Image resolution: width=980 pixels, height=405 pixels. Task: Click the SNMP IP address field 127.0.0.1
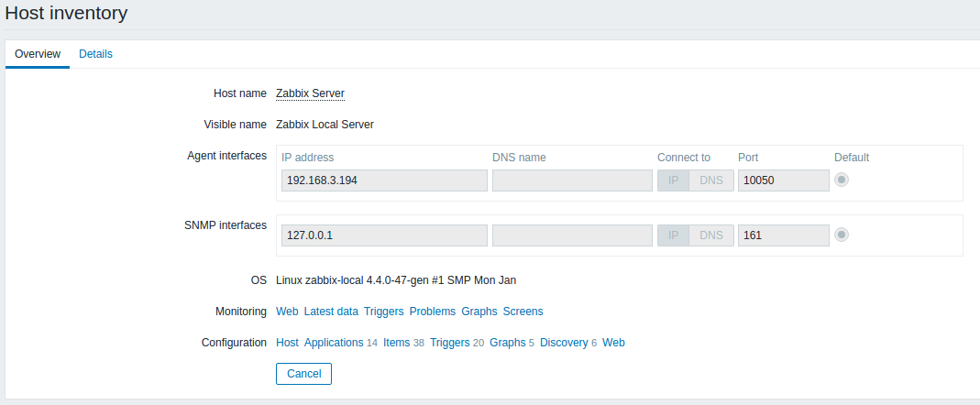tap(384, 235)
